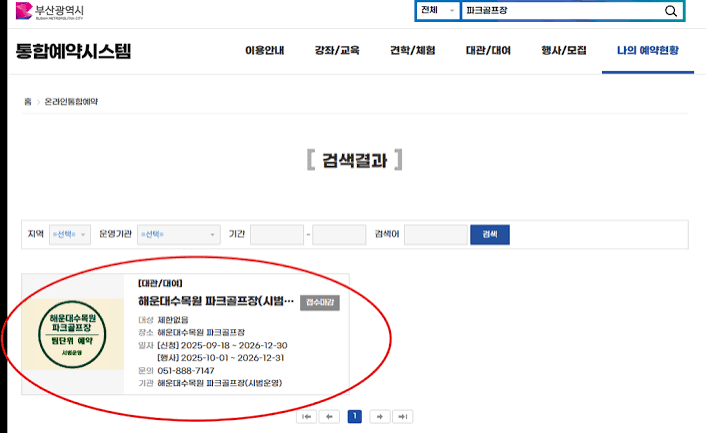Open the 해운대수목원 파크골프장(시범… result title
The image size is (706, 433).
point(216,301)
